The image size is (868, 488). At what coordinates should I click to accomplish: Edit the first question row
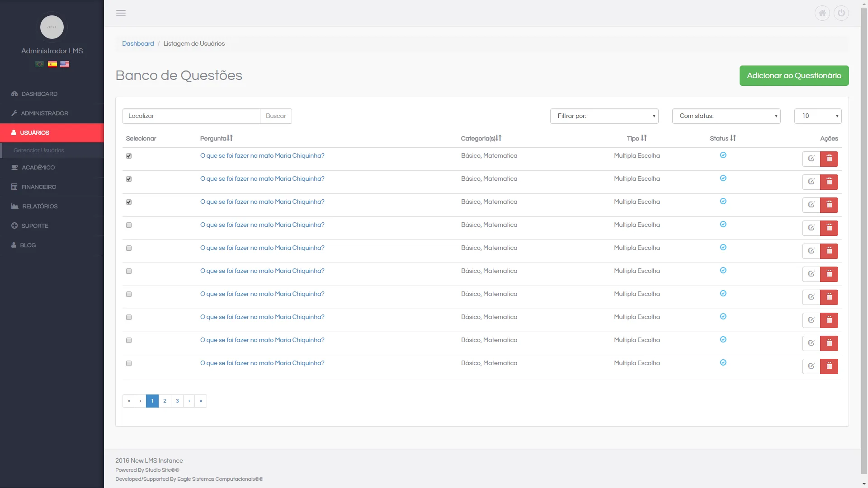coord(811,159)
